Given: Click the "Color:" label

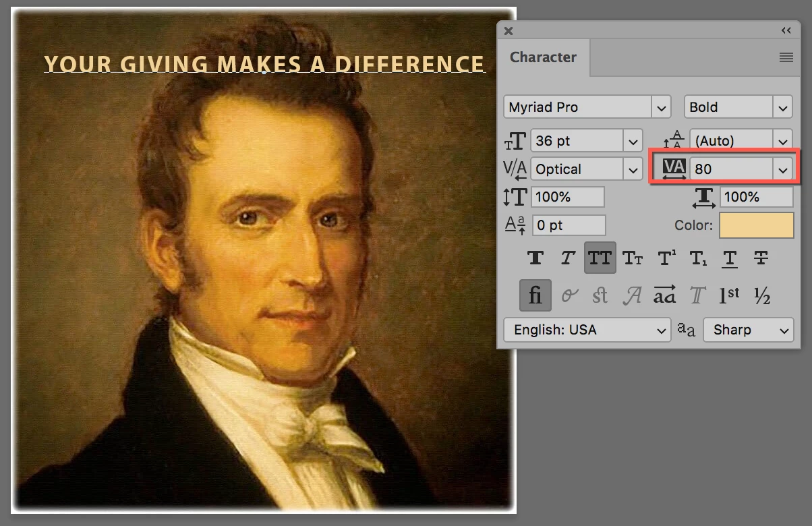Looking at the screenshot, I should [x=693, y=225].
